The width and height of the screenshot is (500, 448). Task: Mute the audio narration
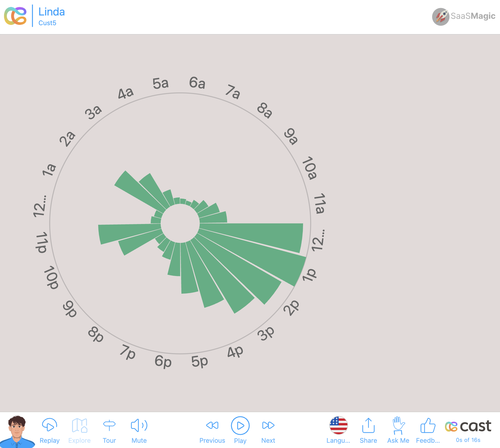139,425
